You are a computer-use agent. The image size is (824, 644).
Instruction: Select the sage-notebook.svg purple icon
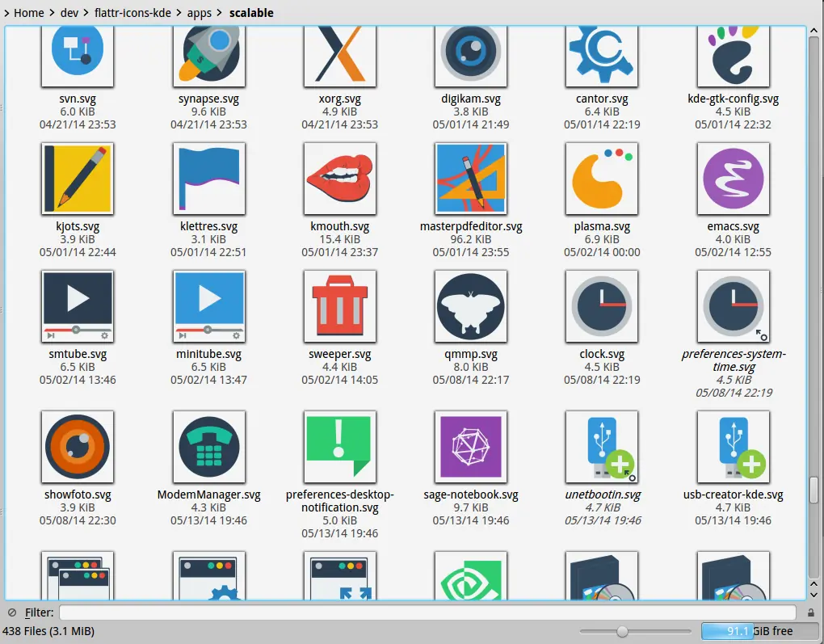click(x=471, y=446)
